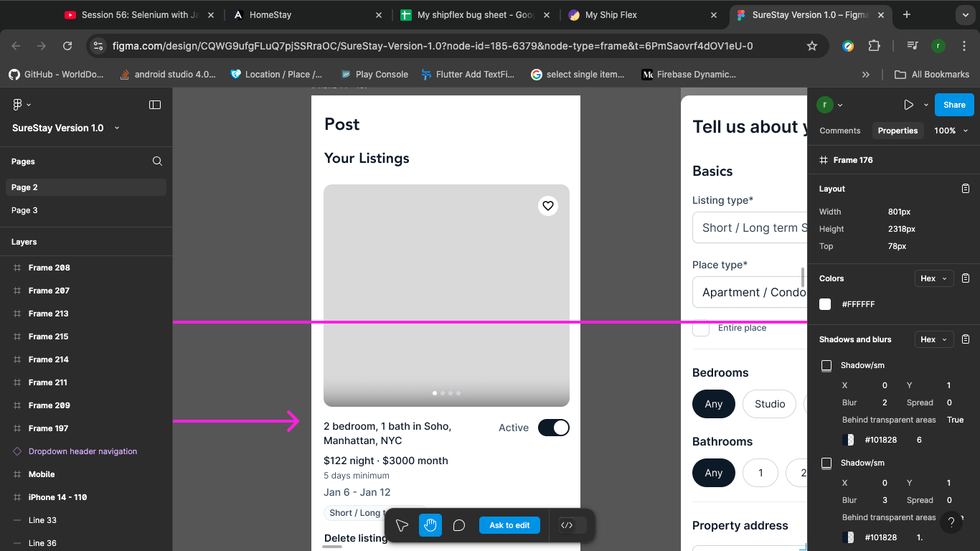Click the blue Share button

pos(953,105)
